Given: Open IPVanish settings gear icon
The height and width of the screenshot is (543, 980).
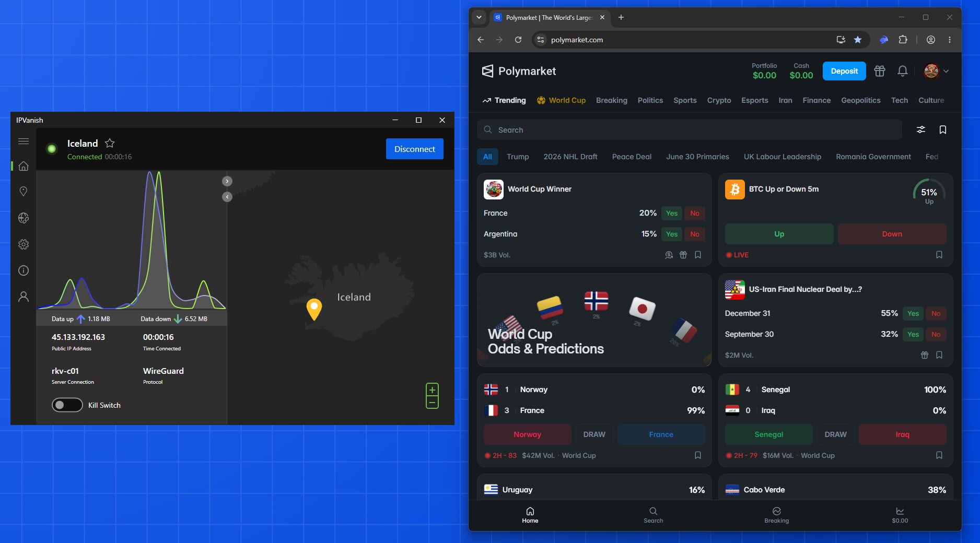Looking at the screenshot, I should [x=23, y=244].
